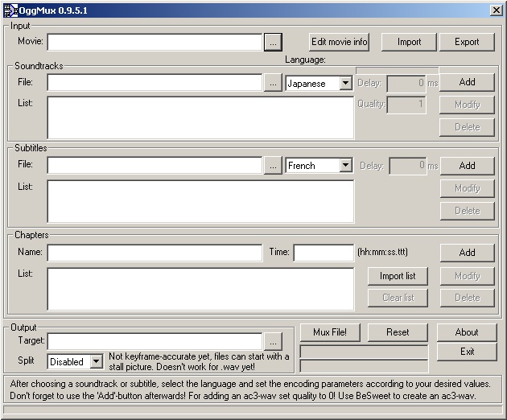Click the soundtrack Quality field

[406, 105]
